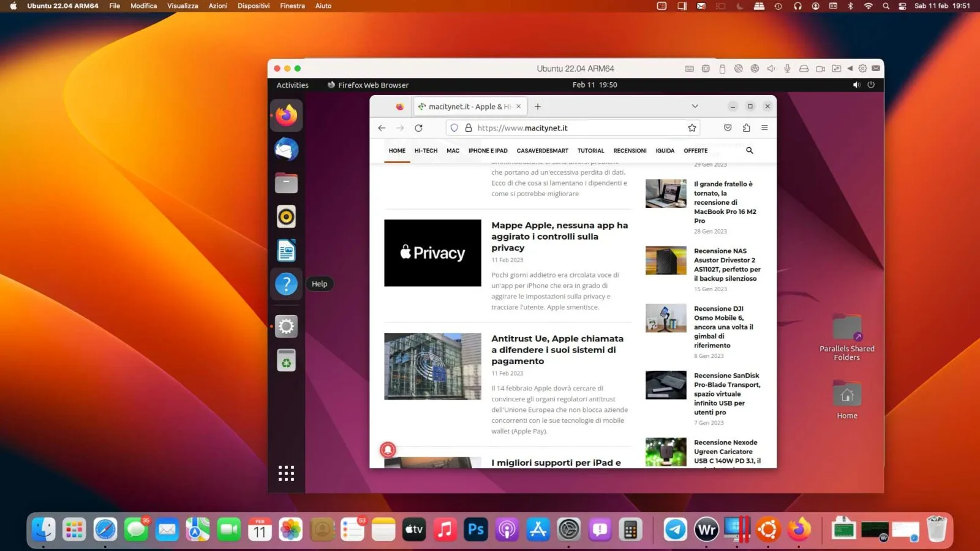The height and width of the screenshot is (551, 980).
Task: Open Antitrust Ue Apple article headline
Action: (557, 350)
